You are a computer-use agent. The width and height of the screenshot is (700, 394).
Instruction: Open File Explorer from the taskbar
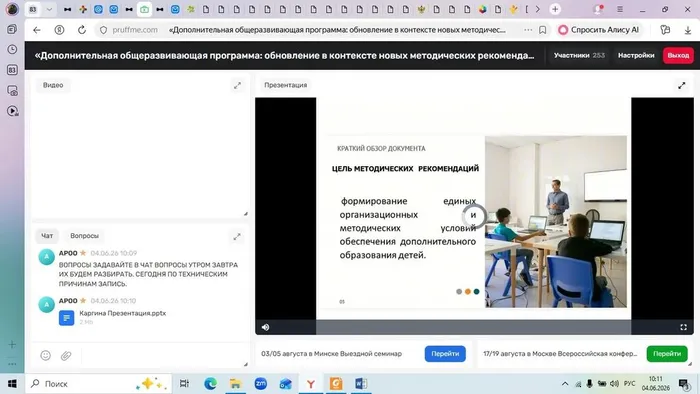click(x=235, y=384)
